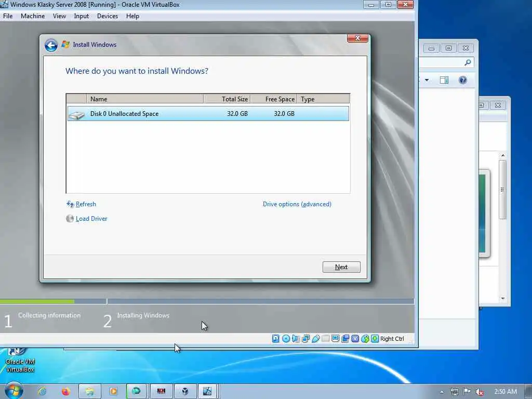Click the scrollbar down arrow in rightmost window
532x399 pixels.
click(503, 298)
